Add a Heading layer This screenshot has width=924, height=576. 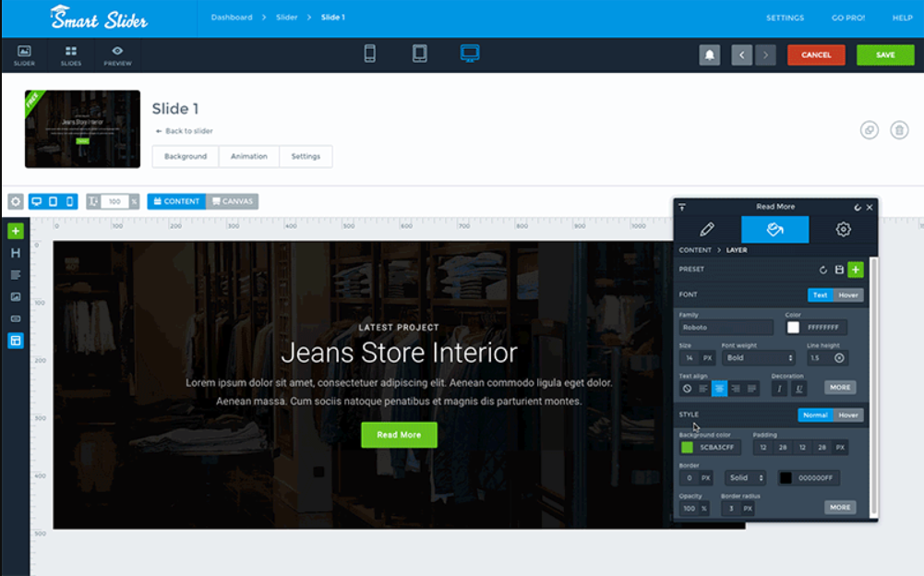pos(16,253)
